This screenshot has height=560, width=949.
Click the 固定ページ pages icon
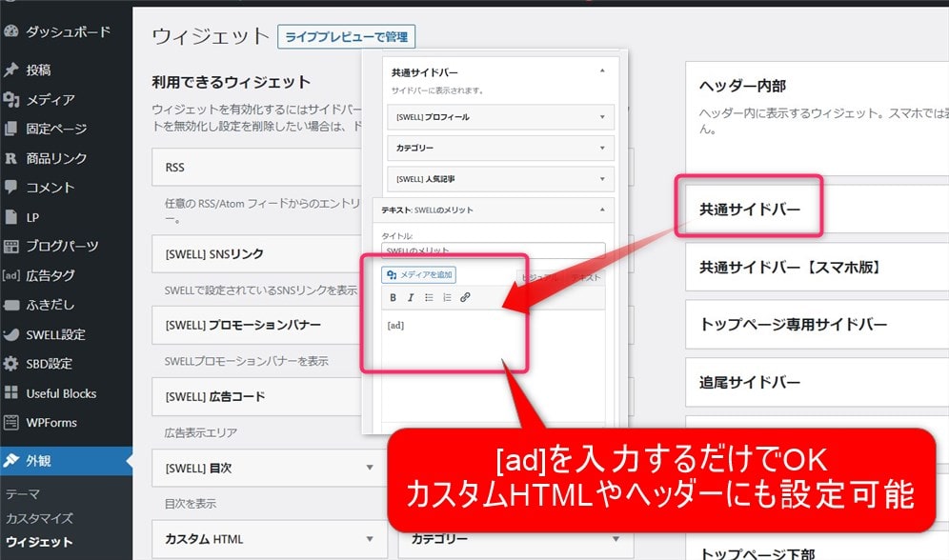pyautogui.click(x=10, y=129)
